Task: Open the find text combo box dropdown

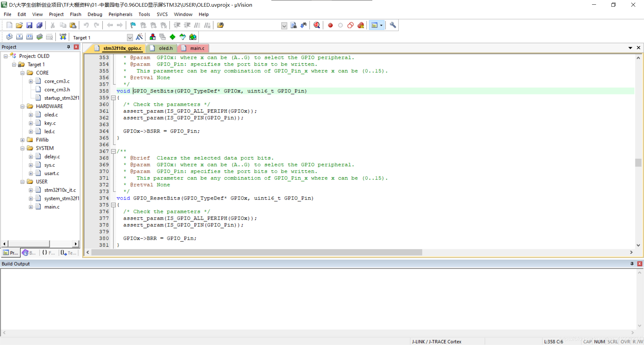Action: click(284, 26)
